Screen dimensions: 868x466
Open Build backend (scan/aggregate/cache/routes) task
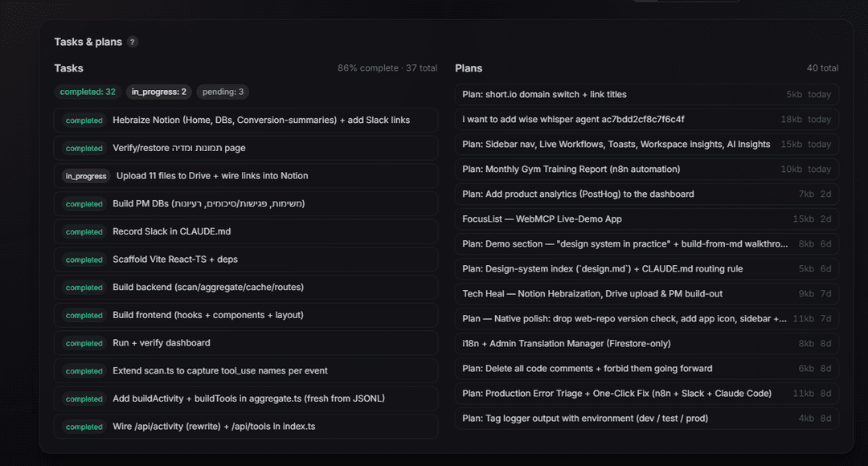246,288
